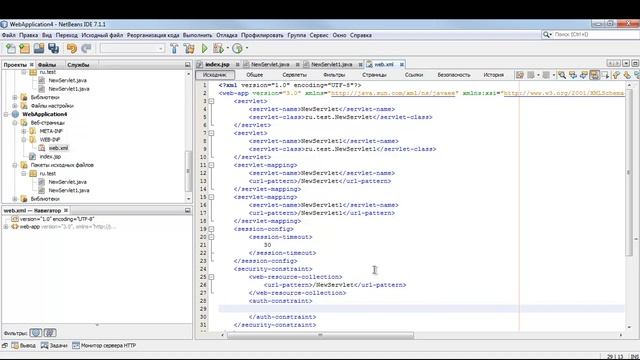Toggle second Навигатор filter button

pos(50,333)
